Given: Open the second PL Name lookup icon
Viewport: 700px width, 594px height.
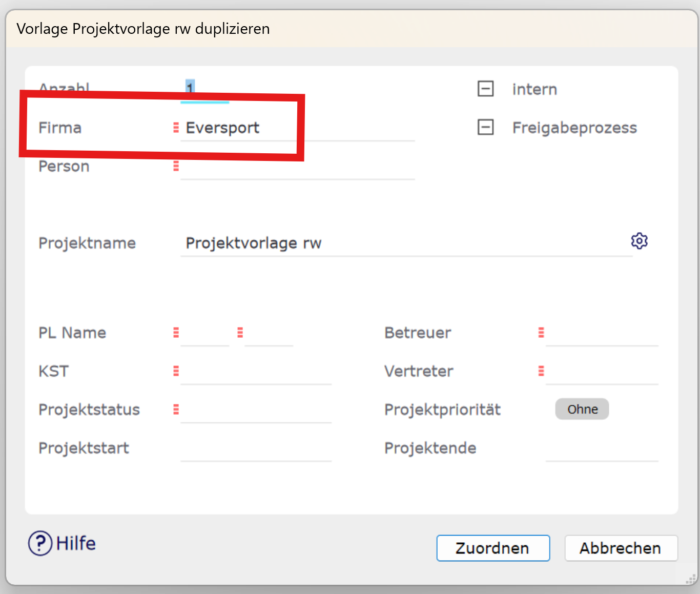Looking at the screenshot, I should click(240, 333).
